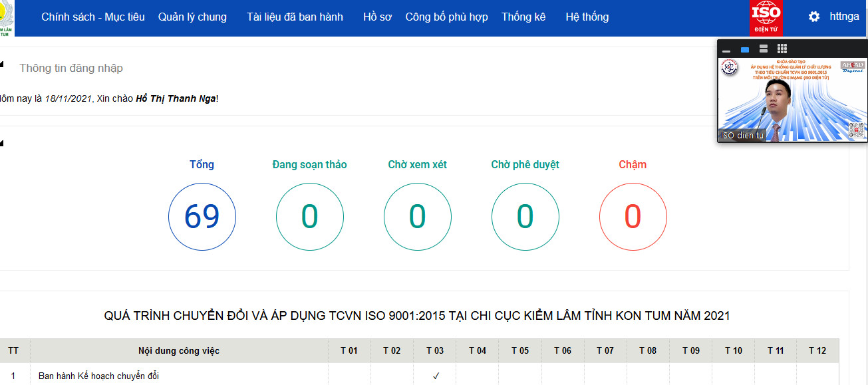868x385 pixels.
Task: Click the ISO dien tu video thumbnail
Action: click(792, 100)
